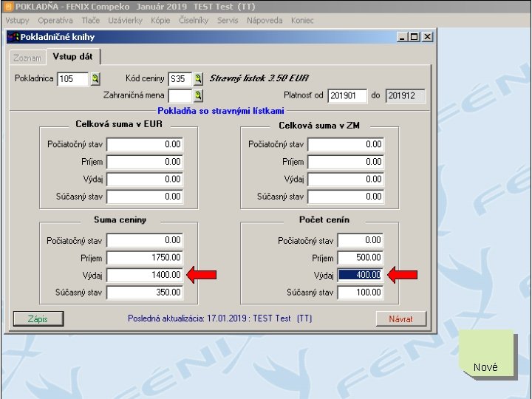This screenshot has width=532, height=399.
Task: Click the Platnosť od field 201901
Action: click(x=347, y=95)
